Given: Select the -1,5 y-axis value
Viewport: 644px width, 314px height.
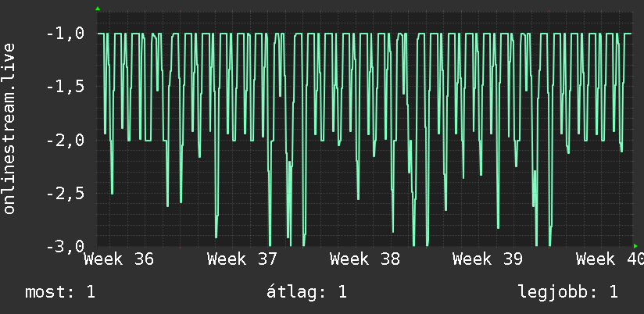Looking at the screenshot, I should [x=65, y=87].
